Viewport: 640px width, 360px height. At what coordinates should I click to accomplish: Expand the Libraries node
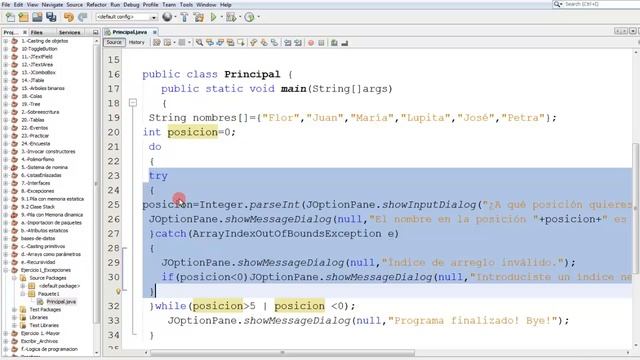point(14,318)
